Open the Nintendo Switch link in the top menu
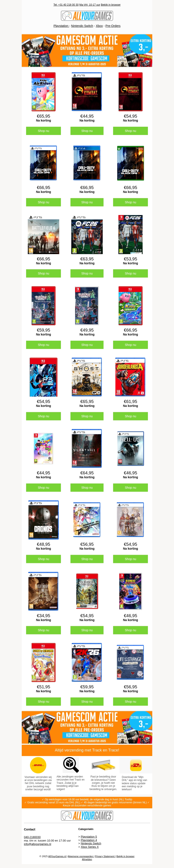174x868 pixels. (x=82, y=26)
